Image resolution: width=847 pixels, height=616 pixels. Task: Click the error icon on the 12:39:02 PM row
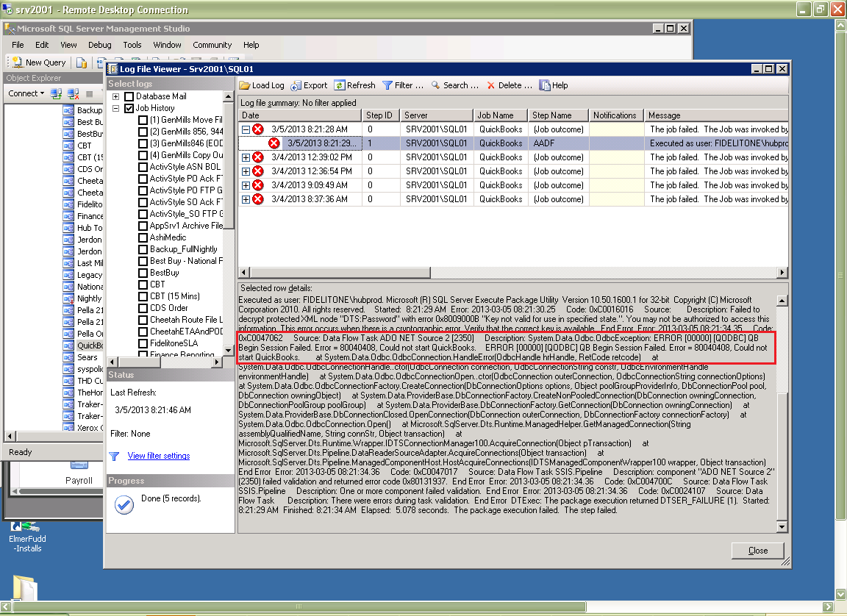(x=258, y=157)
